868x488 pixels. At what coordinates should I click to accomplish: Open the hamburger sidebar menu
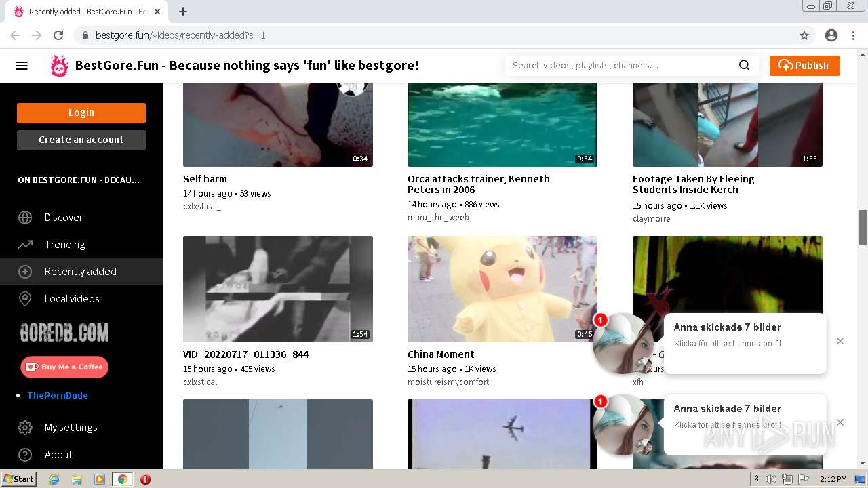(22, 66)
